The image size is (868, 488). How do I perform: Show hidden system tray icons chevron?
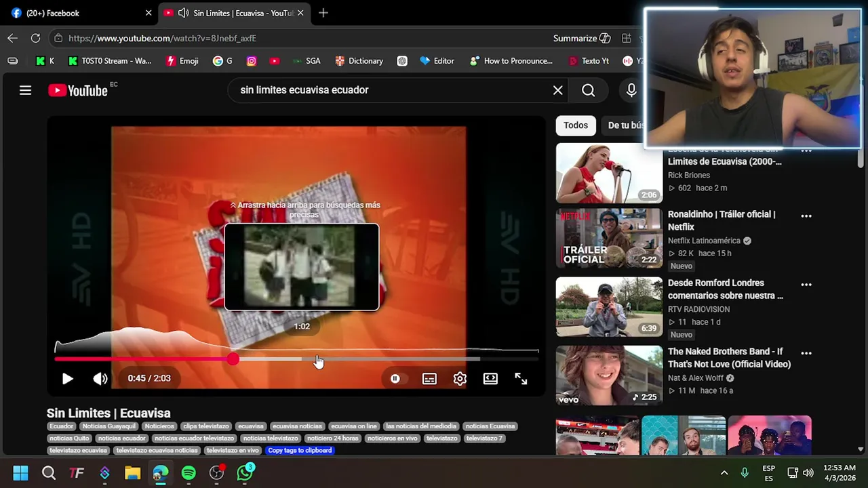coord(724,473)
